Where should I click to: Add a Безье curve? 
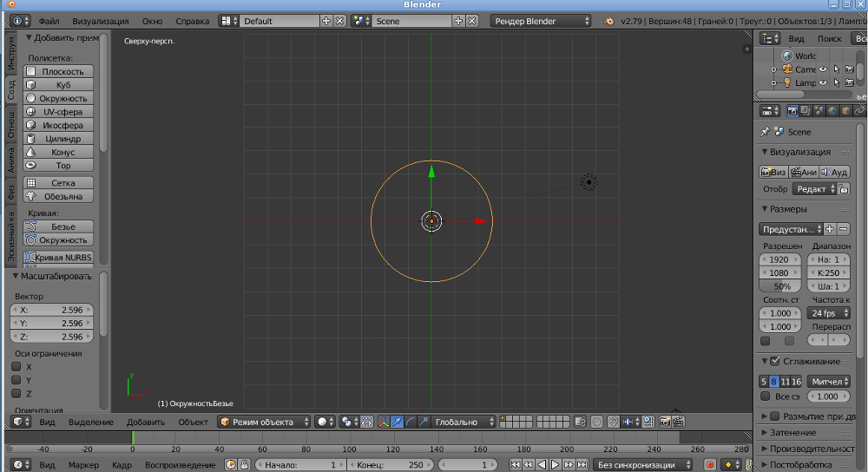(58, 226)
